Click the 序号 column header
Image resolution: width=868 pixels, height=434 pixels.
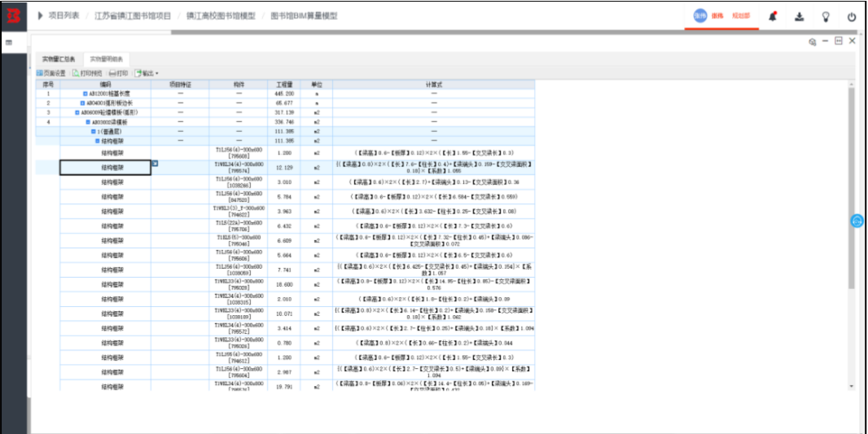[48, 85]
